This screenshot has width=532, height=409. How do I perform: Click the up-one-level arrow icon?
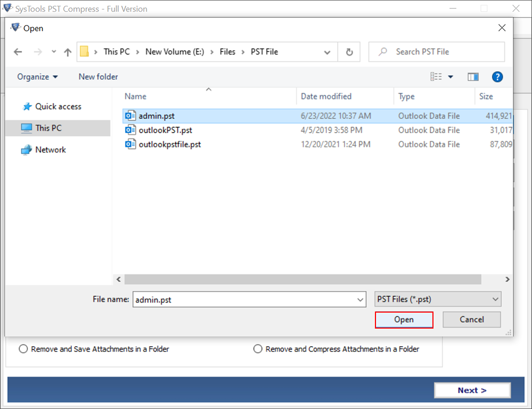(67, 52)
